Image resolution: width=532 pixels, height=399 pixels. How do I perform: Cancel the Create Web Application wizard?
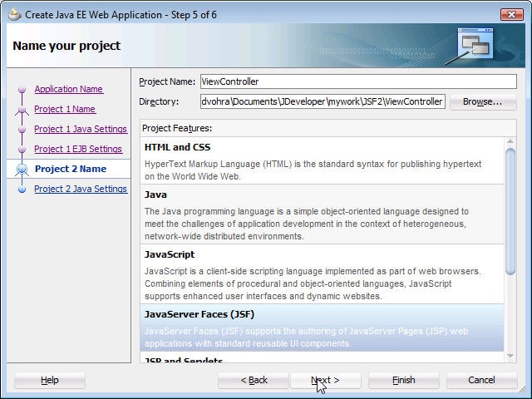point(482,381)
